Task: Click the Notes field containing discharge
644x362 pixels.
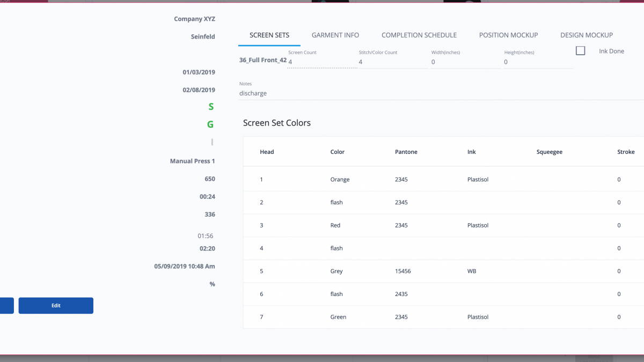Action: [x=441, y=93]
